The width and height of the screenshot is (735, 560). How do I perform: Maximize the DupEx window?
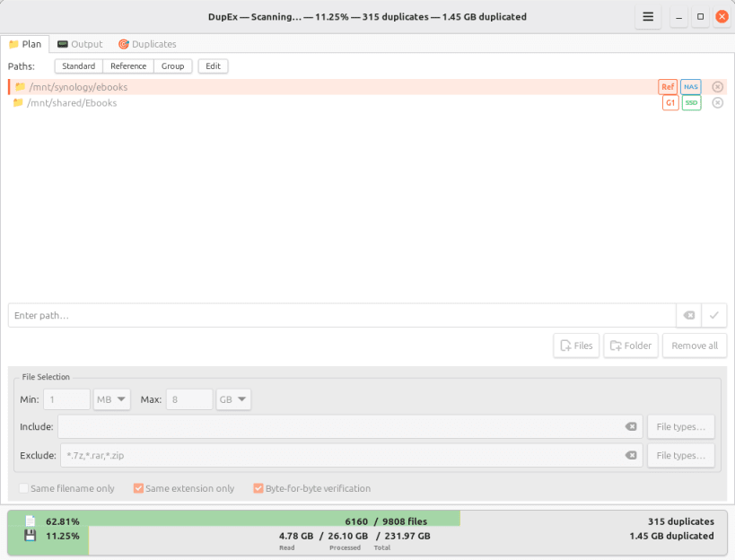click(x=700, y=17)
